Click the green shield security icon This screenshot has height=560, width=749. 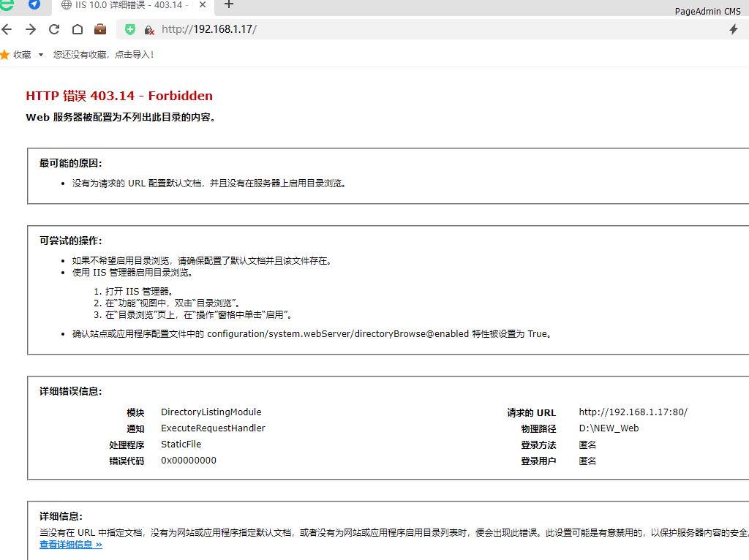pyautogui.click(x=130, y=29)
